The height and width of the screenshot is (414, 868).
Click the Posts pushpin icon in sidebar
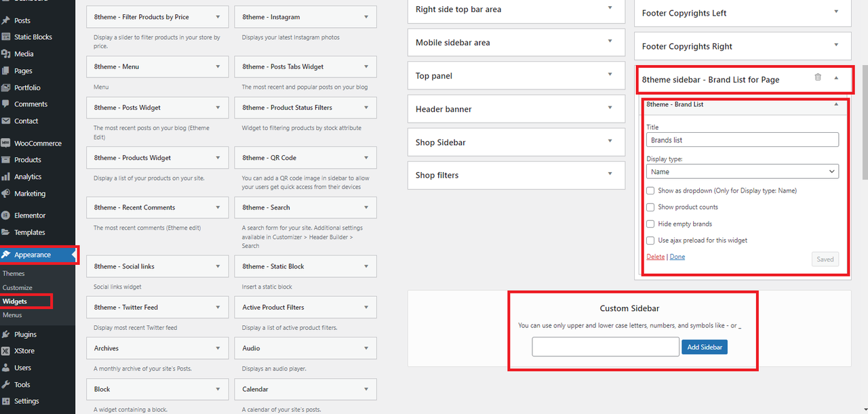(6, 20)
